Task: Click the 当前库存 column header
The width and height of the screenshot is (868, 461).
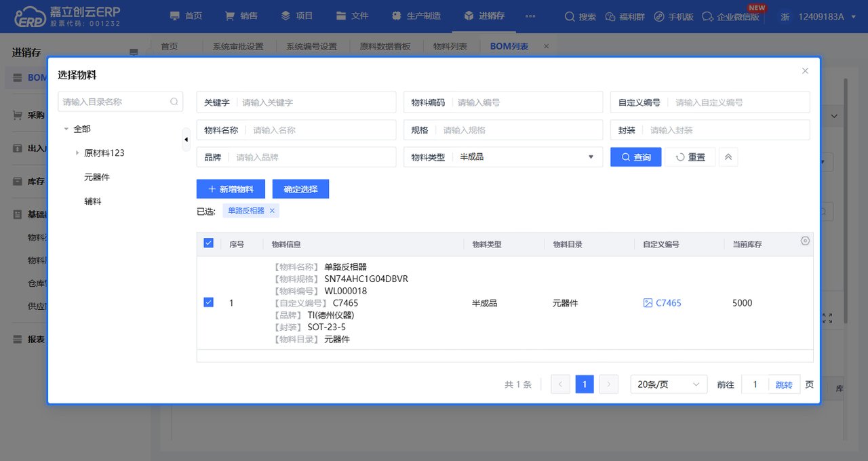Action: click(747, 244)
